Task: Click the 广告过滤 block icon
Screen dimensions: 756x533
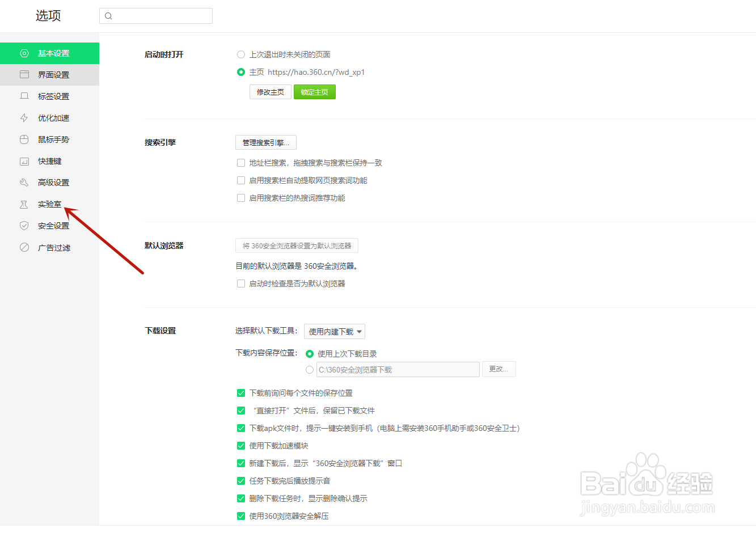Action: pos(24,247)
